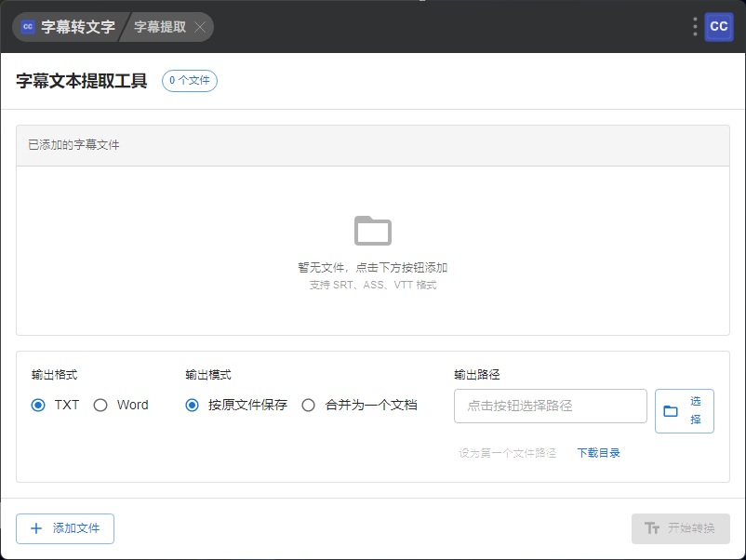The image size is (746, 560).
Task: Click the output path input field
Action: 550,406
